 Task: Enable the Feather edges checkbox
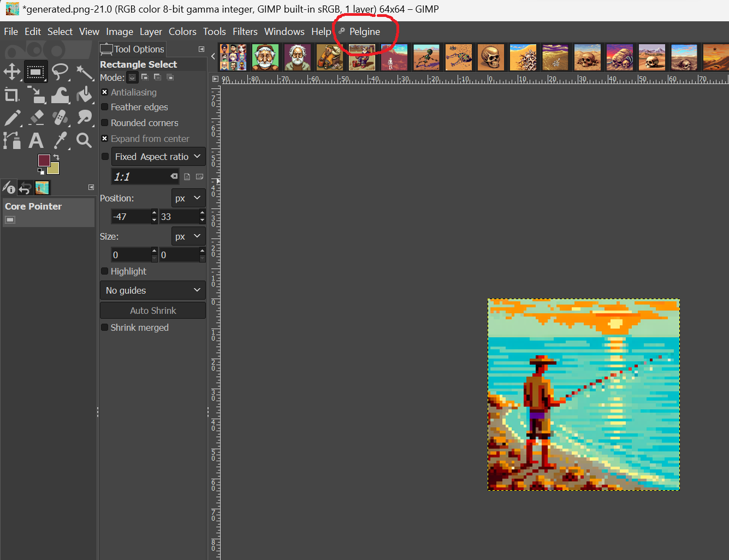tap(105, 107)
